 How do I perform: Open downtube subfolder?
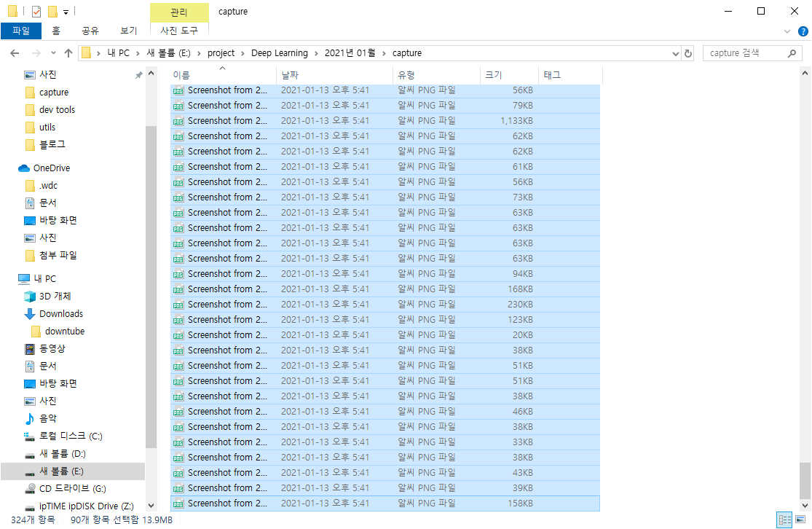(64, 332)
